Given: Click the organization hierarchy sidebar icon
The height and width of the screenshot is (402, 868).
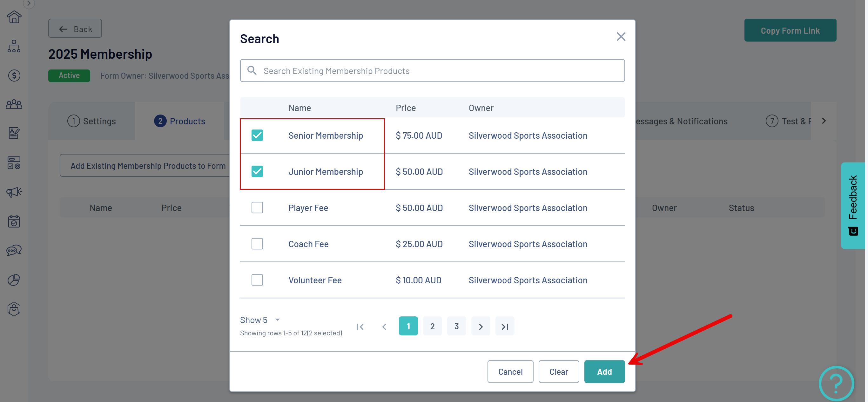Looking at the screenshot, I should pyautogui.click(x=14, y=46).
